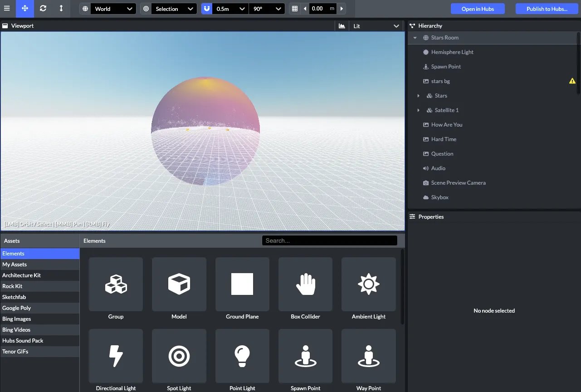The height and width of the screenshot is (392, 581).
Task: Toggle the viewport stats chart icon
Action: click(x=342, y=26)
